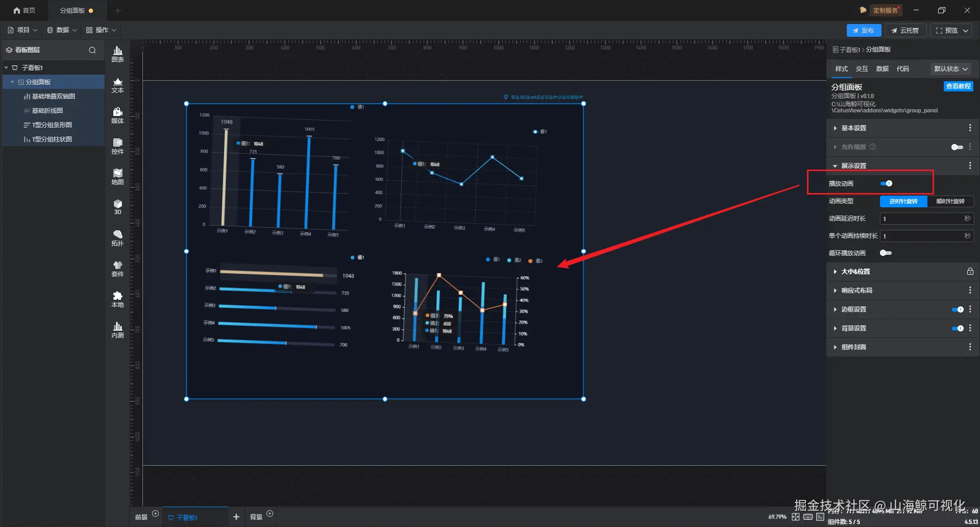Open keyboard shortcuts icon in status bar

coord(808,517)
